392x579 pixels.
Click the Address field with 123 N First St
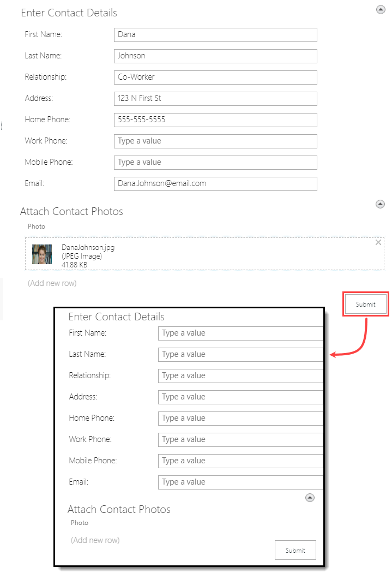[215, 98]
